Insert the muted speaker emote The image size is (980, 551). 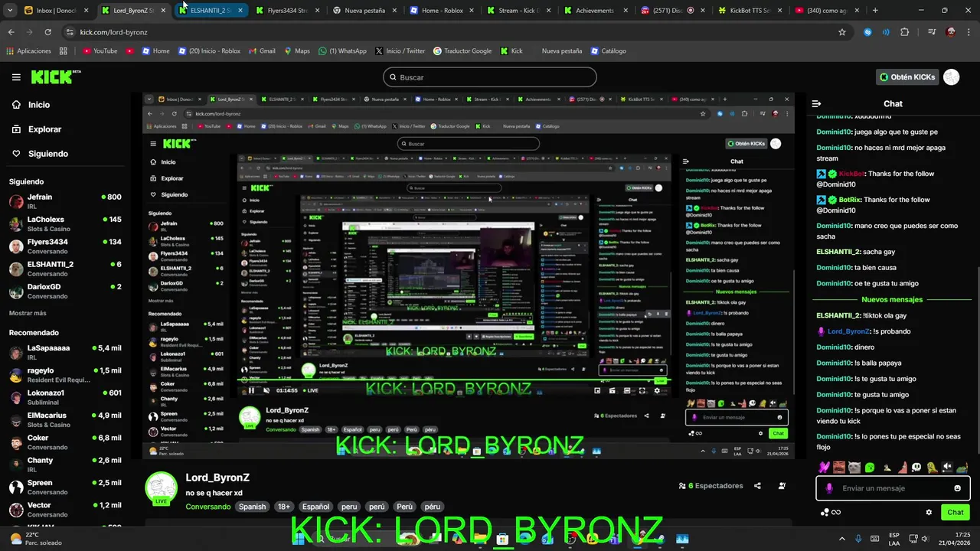(947, 468)
